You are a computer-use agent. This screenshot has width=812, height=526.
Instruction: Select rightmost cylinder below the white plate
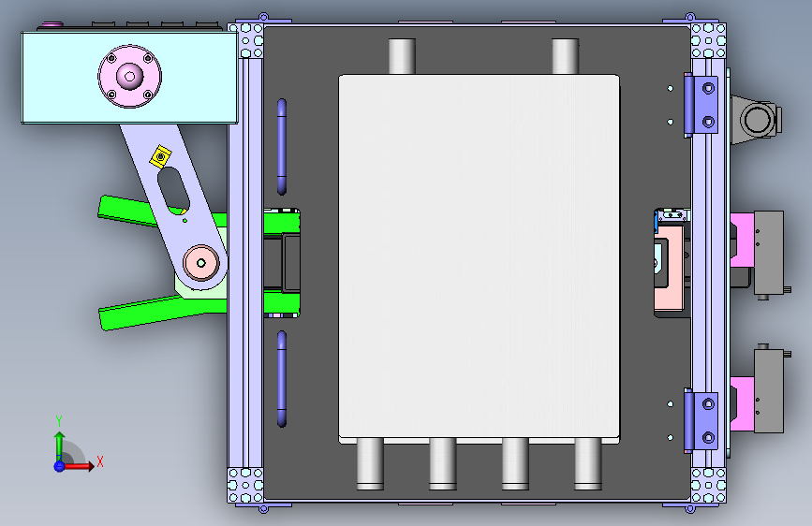(588, 464)
